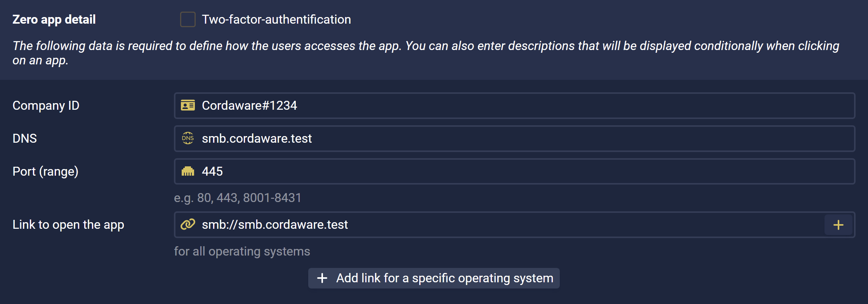Click the smb://smb.cordaware.test link value
The image size is (868, 304).
click(x=275, y=225)
